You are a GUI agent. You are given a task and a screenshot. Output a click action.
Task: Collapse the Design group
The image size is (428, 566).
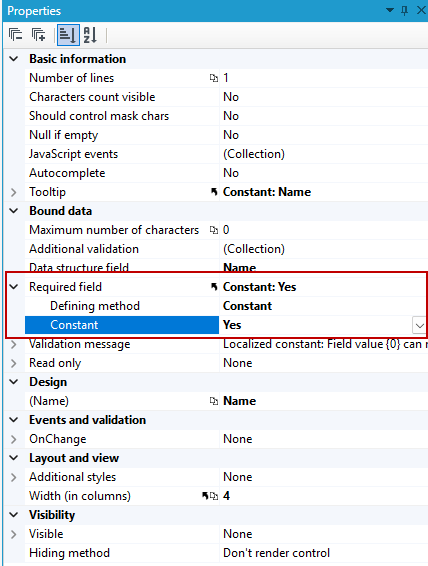(x=13, y=382)
